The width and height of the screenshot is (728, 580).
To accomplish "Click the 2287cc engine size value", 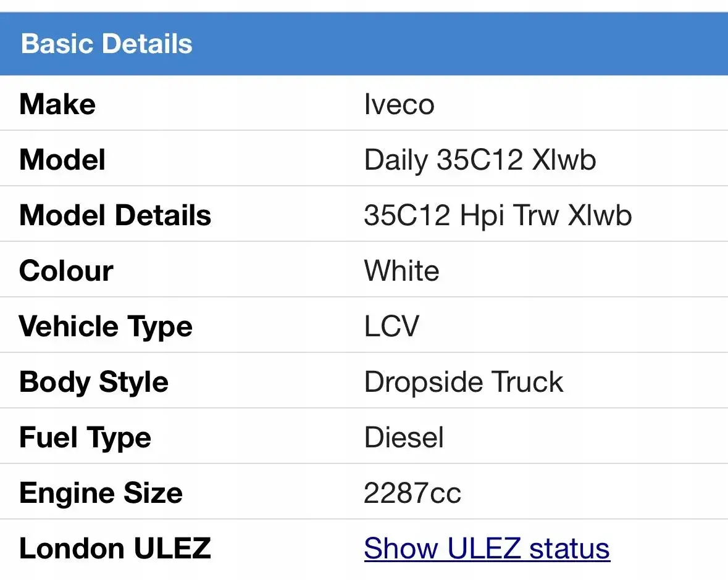I will pyautogui.click(x=412, y=493).
